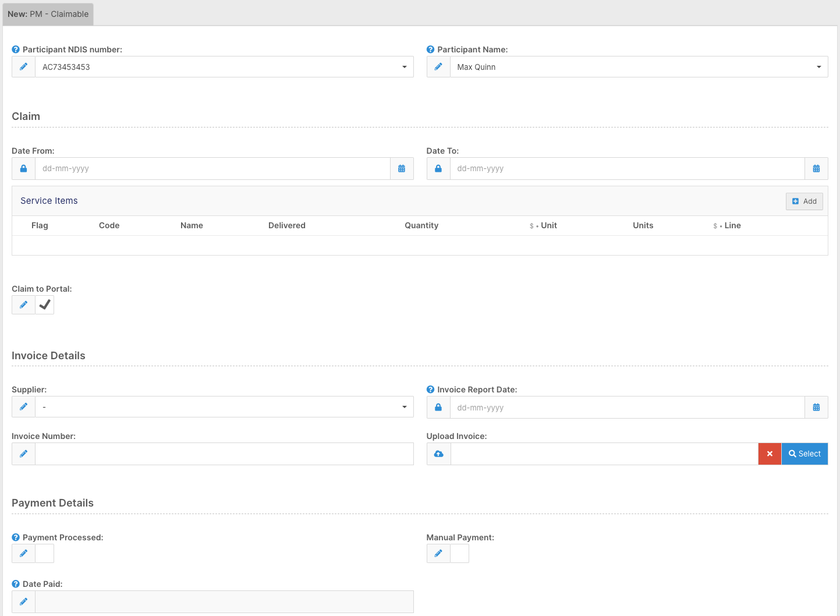
Task: Click the pencil icon for Claim to Portal
Action: (x=24, y=305)
